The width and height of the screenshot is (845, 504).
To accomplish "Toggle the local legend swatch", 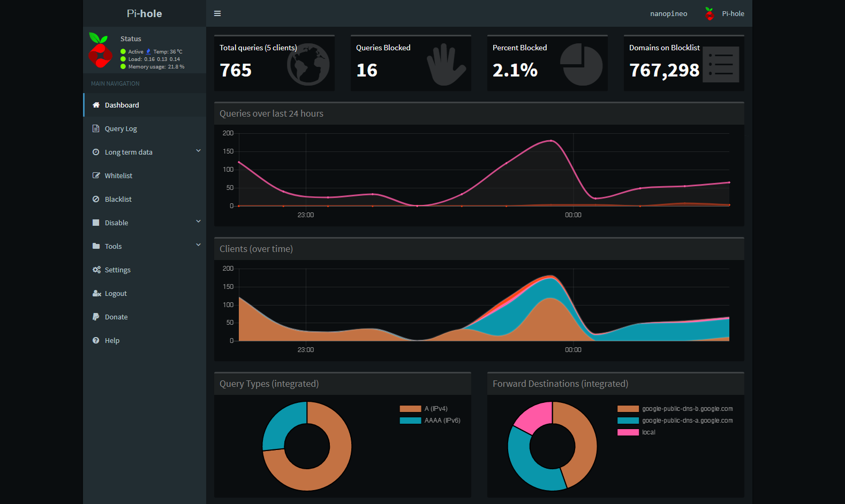I will click(x=628, y=432).
